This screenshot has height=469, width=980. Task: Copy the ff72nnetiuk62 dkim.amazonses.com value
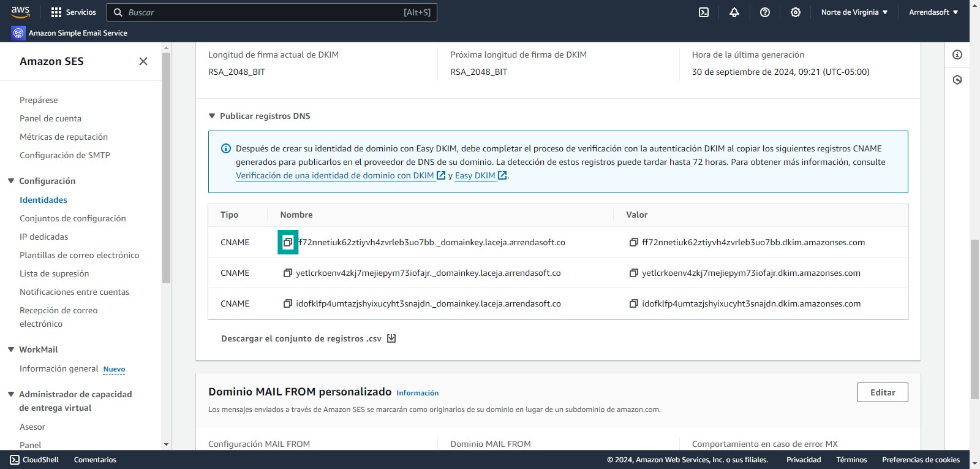(634, 242)
